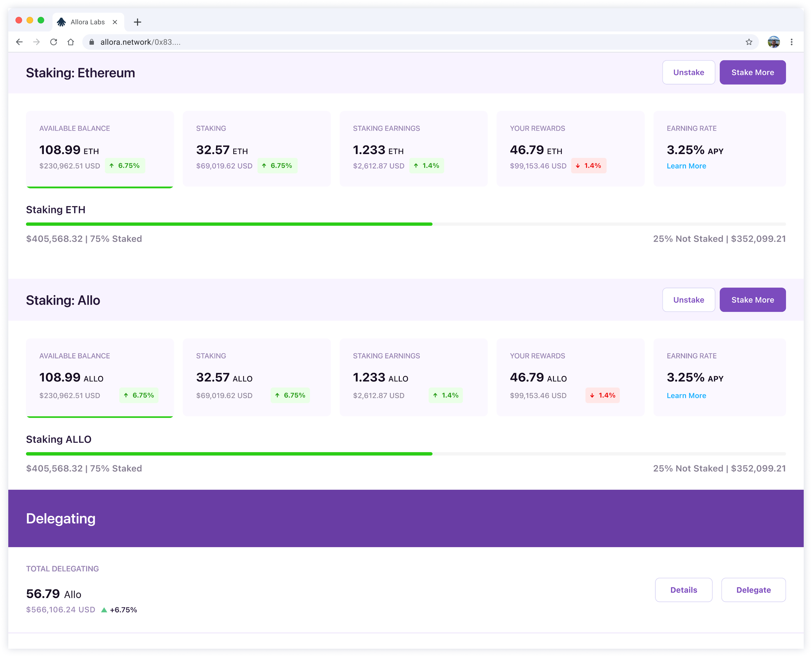
Task: Open the user profile avatar
Action: click(x=773, y=42)
